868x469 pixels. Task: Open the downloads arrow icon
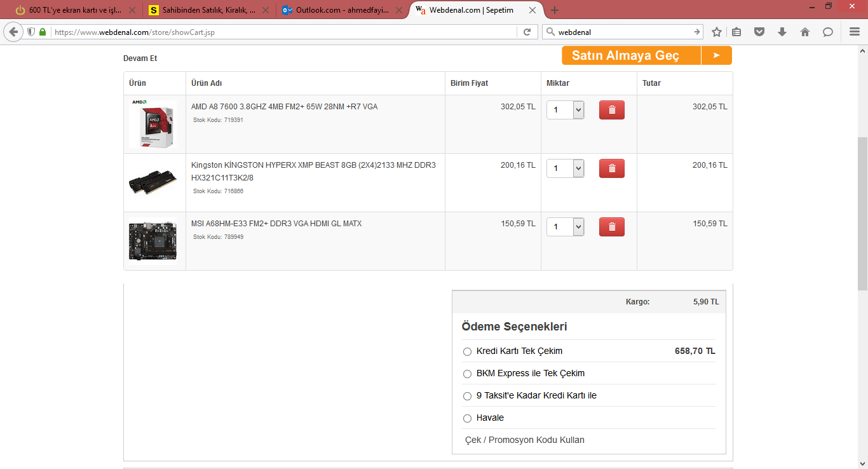[782, 32]
